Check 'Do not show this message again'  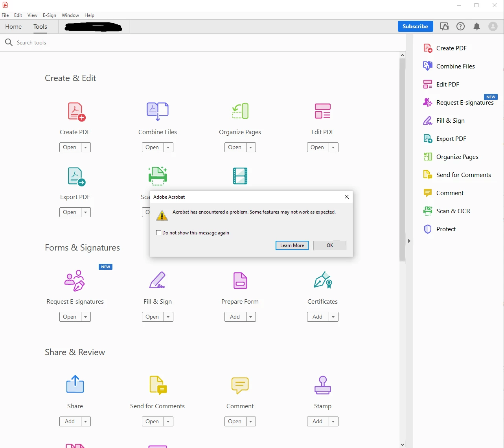tap(158, 233)
